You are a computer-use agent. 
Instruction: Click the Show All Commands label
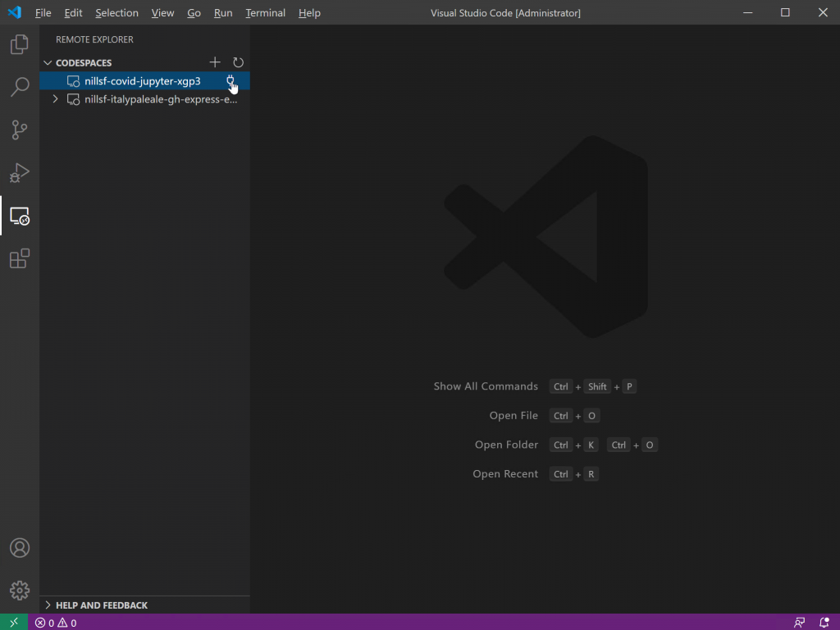pyautogui.click(x=486, y=386)
